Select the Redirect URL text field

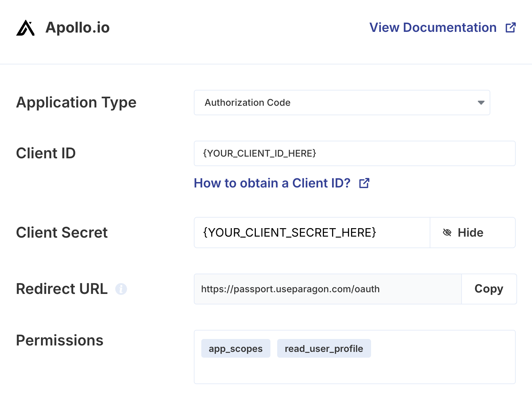[328, 289]
